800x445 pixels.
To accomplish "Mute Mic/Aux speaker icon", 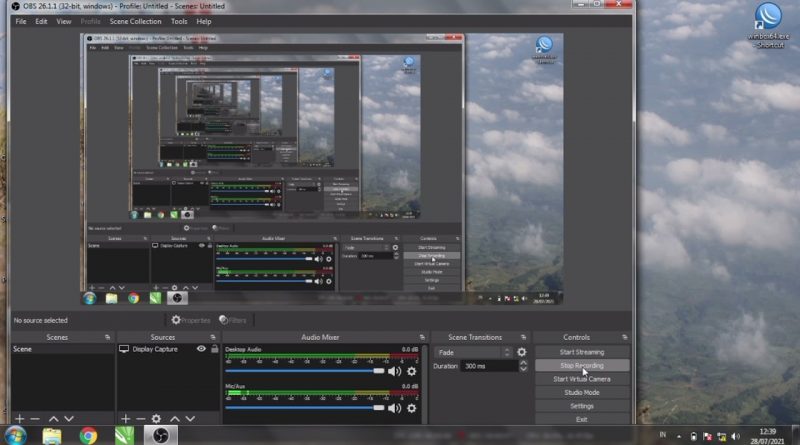I will (x=394, y=408).
